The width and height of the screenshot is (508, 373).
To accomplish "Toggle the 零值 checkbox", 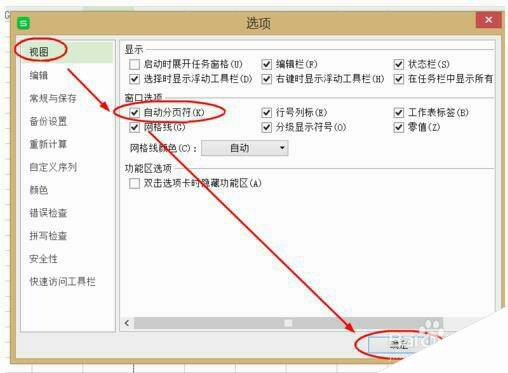I will (399, 127).
